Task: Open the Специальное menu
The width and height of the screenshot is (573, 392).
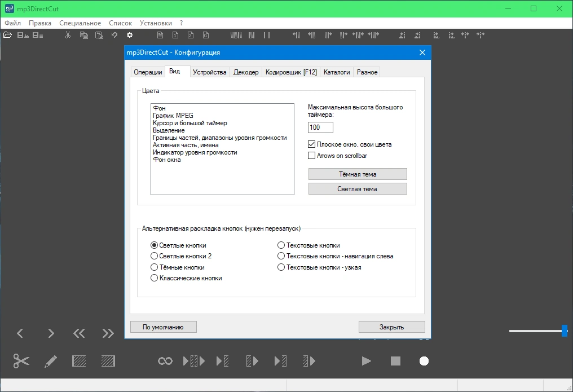Action: [x=80, y=23]
